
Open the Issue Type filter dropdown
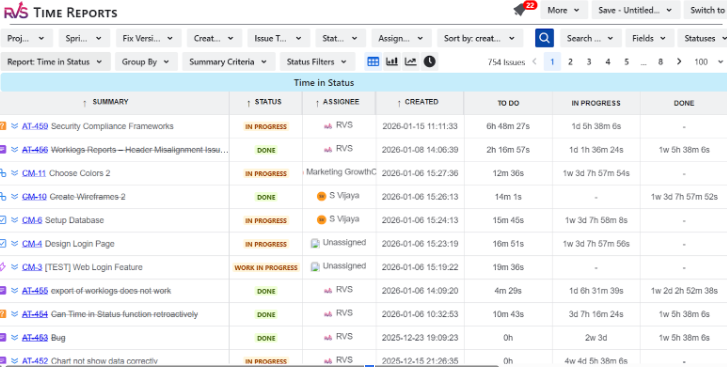(x=279, y=38)
